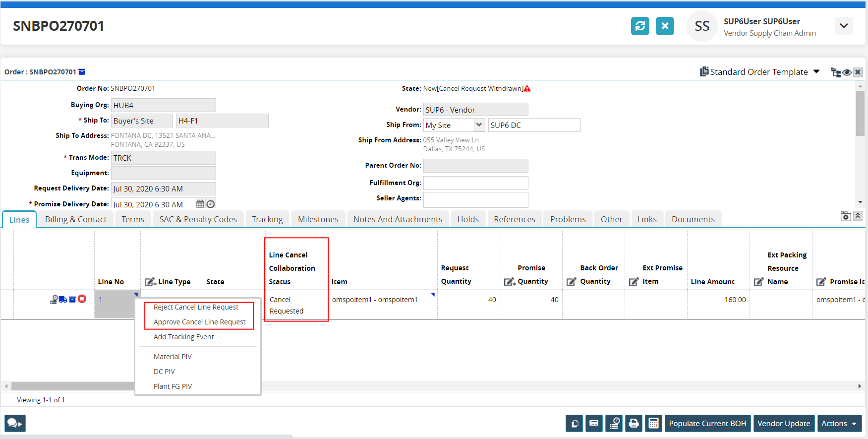Viewport: 868px width, 439px height.
Task: Select Approve Cancel Line Request menu item
Action: coord(199,322)
